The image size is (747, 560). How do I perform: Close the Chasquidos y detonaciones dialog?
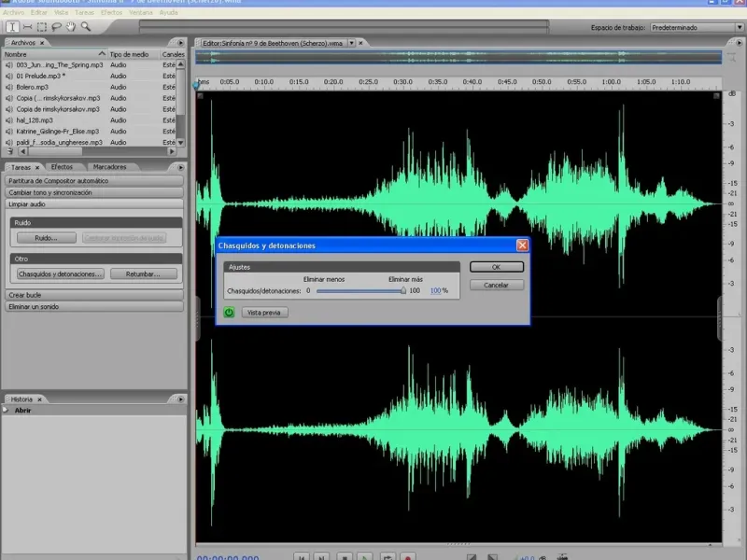tap(522, 245)
